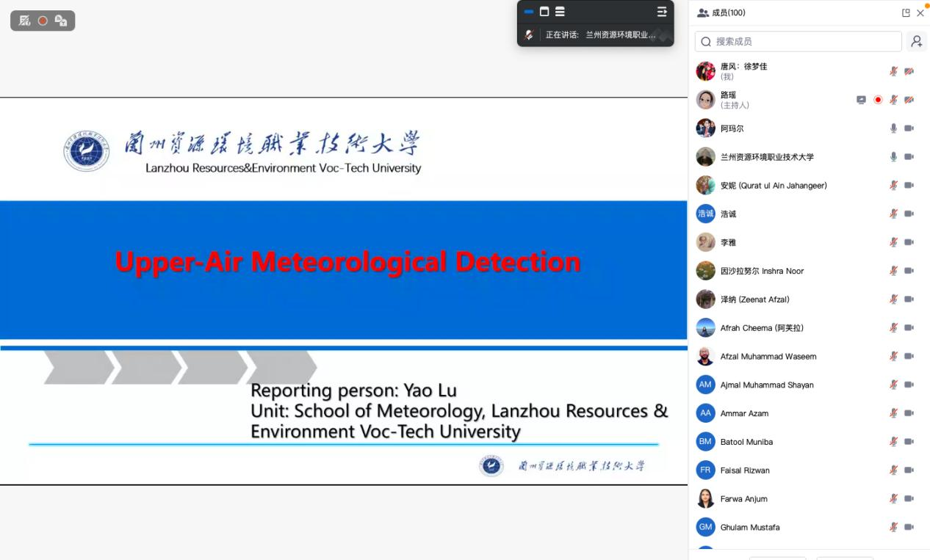Switch floating speaker window to stacked list layout

560,12
